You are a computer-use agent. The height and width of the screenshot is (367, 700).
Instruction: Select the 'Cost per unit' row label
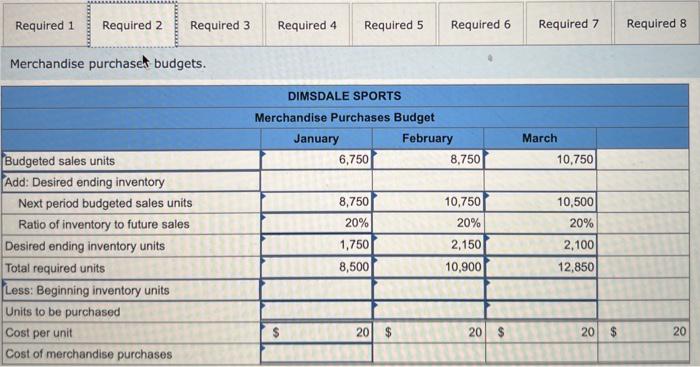(38, 333)
